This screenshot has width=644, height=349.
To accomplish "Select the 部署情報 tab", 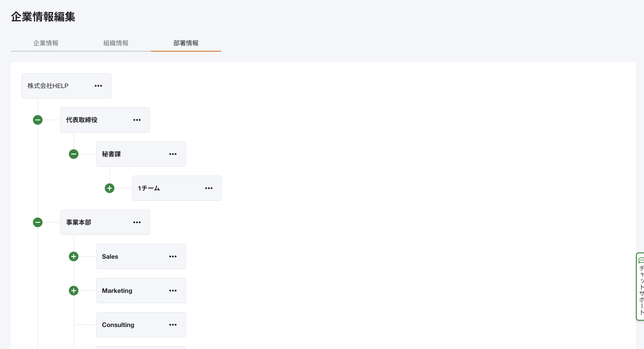I will [186, 43].
